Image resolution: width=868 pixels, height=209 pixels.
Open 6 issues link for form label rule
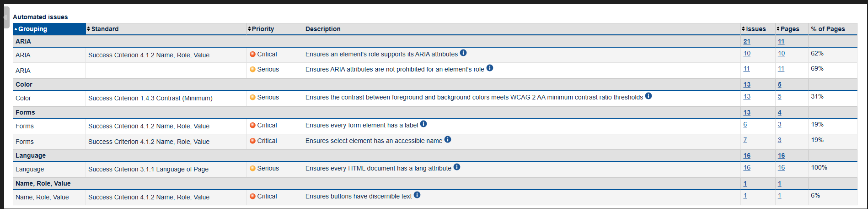745,124
